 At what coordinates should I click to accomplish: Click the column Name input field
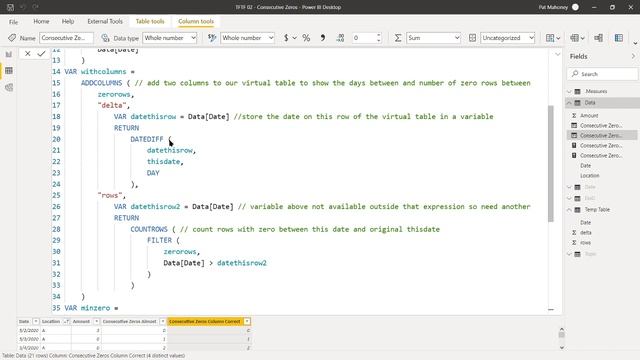[67, 38]
